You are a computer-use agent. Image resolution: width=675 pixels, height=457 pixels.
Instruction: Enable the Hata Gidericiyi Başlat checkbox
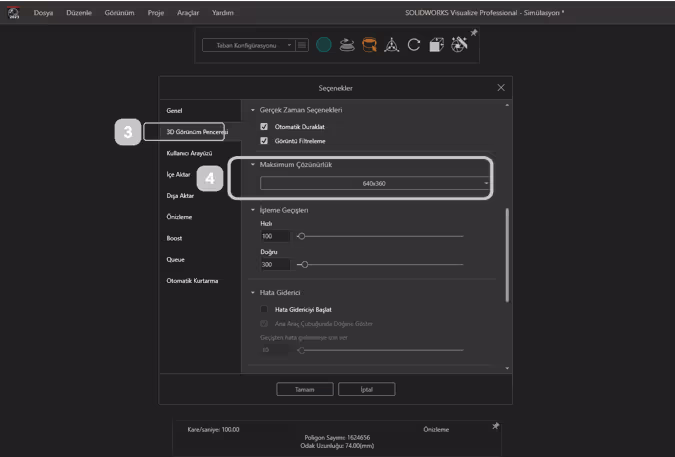pos(264,309)
